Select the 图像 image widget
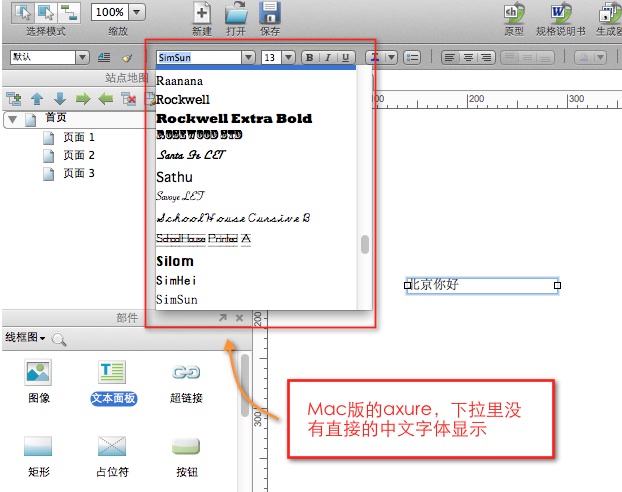 (x=38, y=374)
